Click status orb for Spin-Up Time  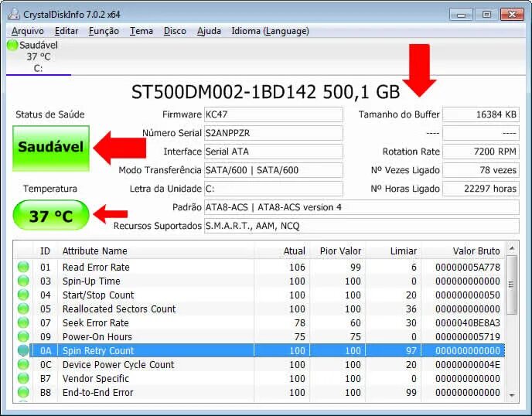coord(23,281)
